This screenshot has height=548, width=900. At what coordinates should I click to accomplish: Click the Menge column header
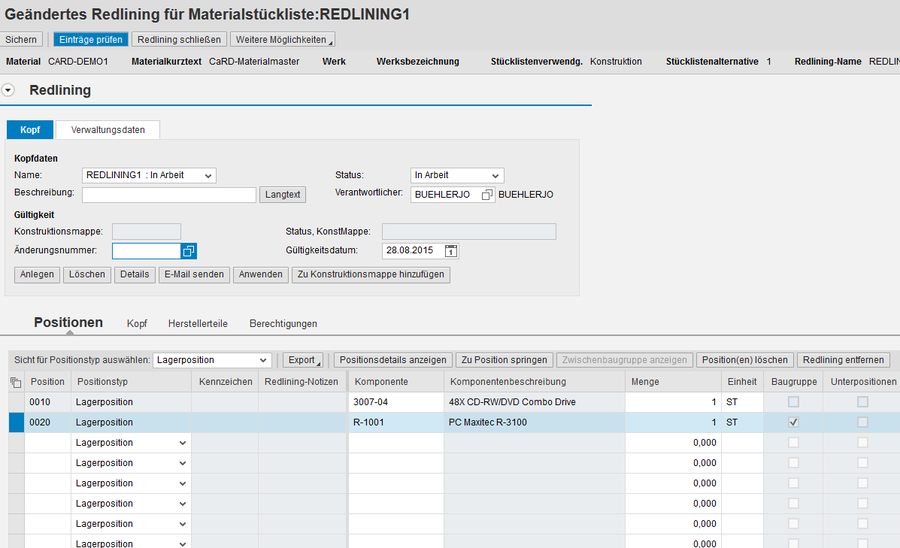coord(673,382)
